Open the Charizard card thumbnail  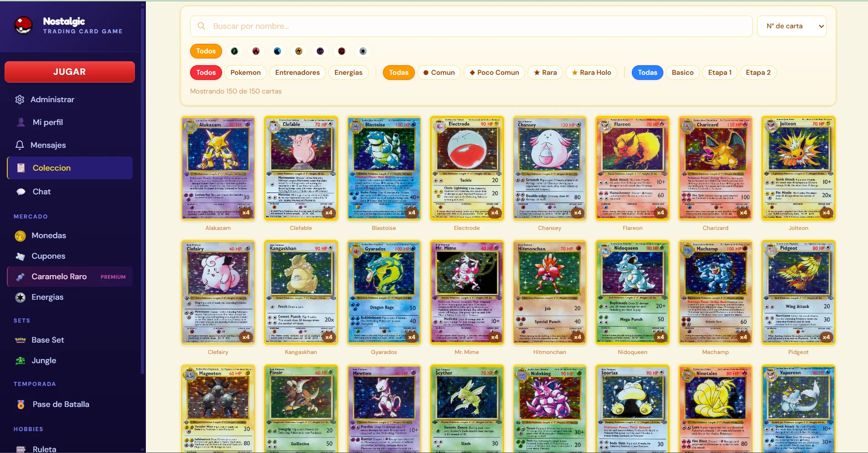coord(715,168)
